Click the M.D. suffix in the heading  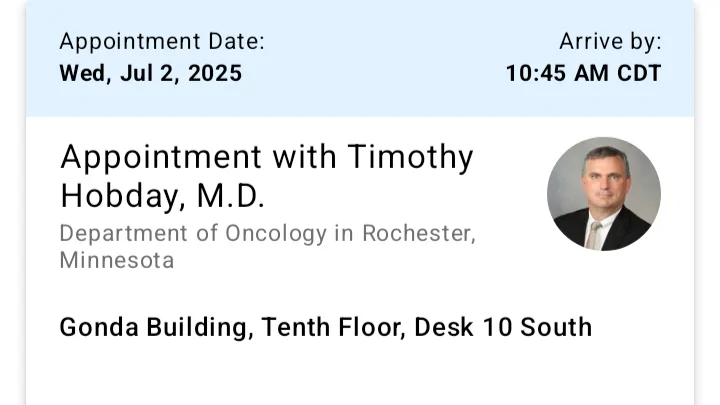(x=231, y=196)
